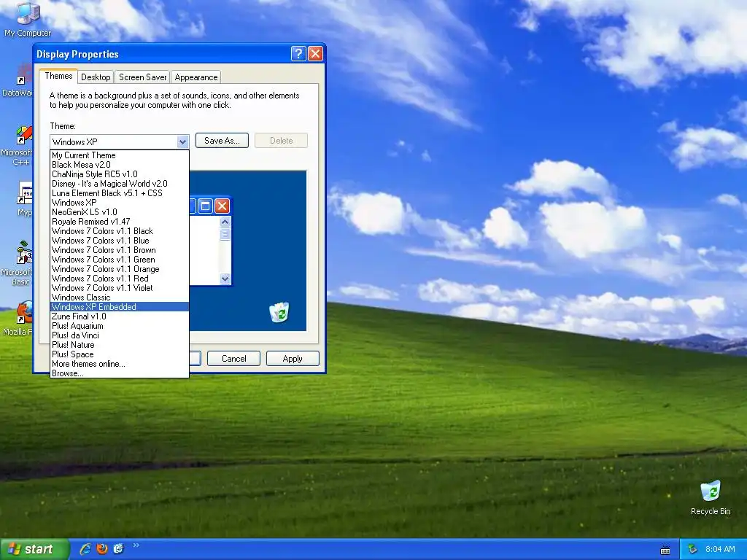
Task: Launch Internet Explorer from Quick Launch
Action: pyautogui.click(x=85, y=549)
